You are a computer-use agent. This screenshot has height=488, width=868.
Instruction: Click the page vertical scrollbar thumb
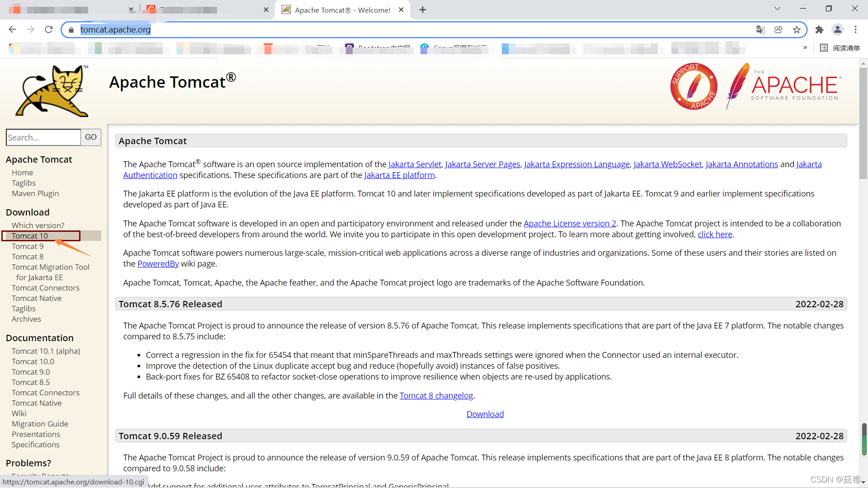[863, 122]
